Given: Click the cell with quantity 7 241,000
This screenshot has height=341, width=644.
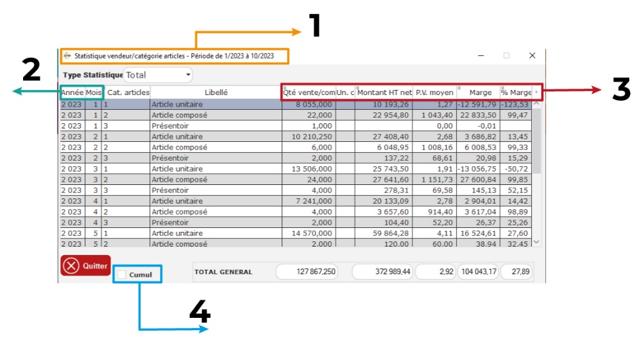Looking at the screenshot, I should click(309, 201).
